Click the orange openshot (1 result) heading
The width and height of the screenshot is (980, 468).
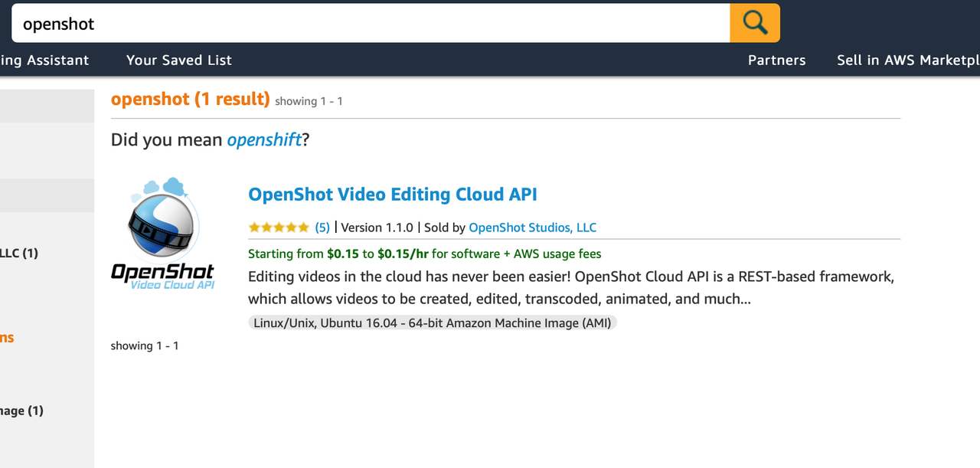191,99
